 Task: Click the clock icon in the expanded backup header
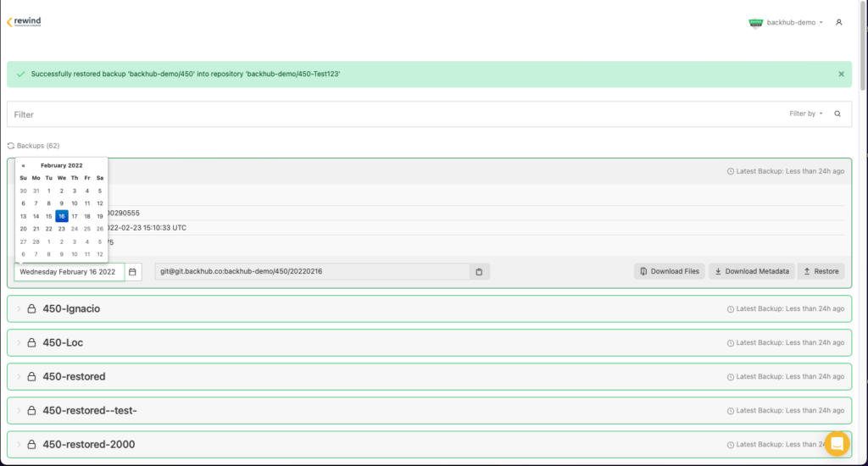(731, 171)
